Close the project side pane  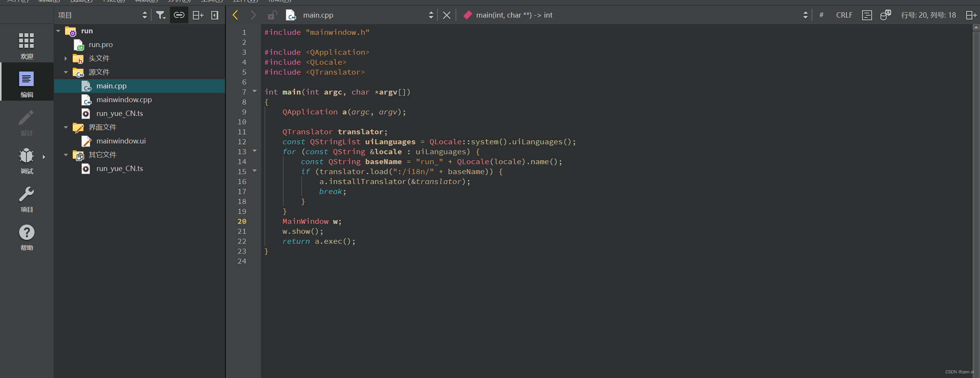click(215, 15)
